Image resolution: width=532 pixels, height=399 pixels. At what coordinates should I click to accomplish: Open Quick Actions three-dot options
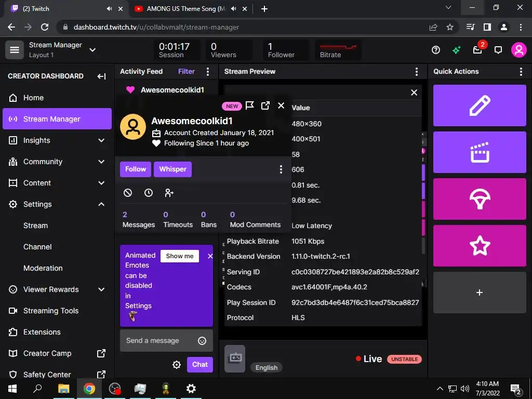521,71
